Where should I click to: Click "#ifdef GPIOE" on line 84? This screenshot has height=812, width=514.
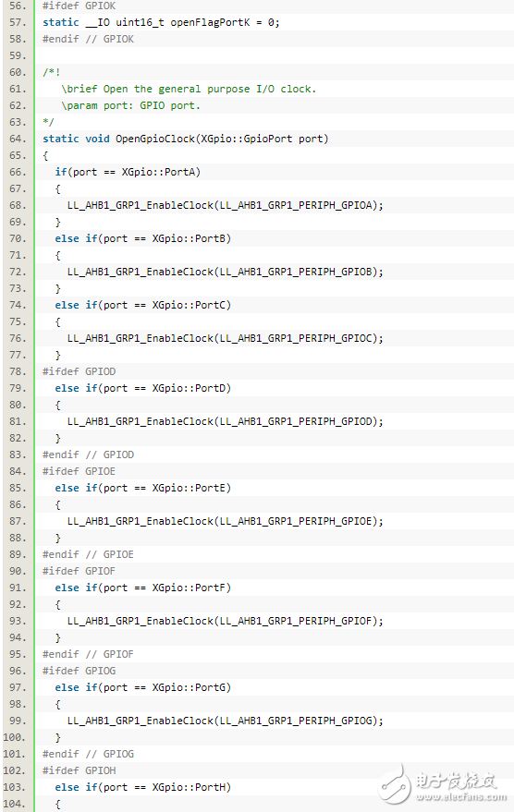pyautogui.click(x=80, y=471)
